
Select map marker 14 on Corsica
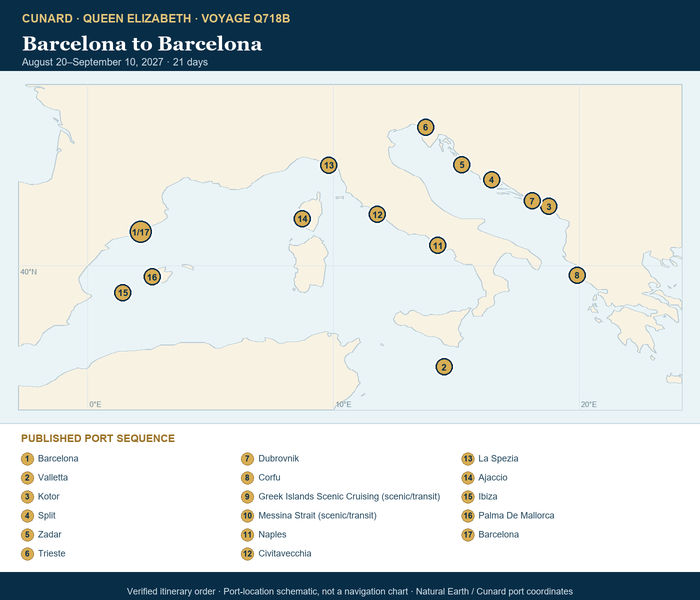(x=302, y=218)
